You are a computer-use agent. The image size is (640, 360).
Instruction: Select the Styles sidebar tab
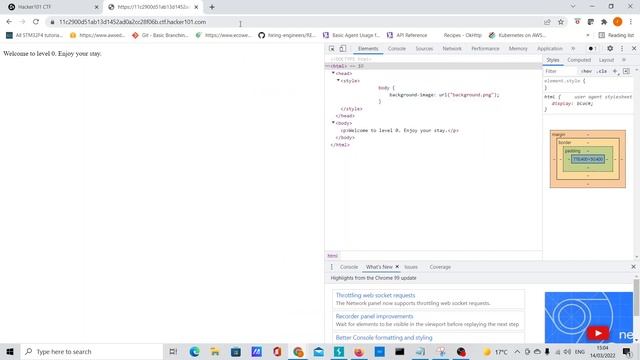553,60
